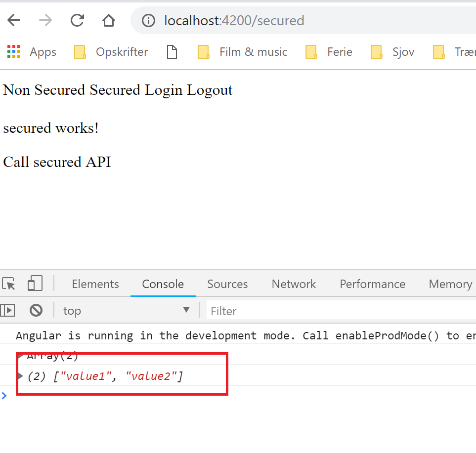Select the Performance tab
The height and width of the screenshot is (453, 476).
point(372,284)
